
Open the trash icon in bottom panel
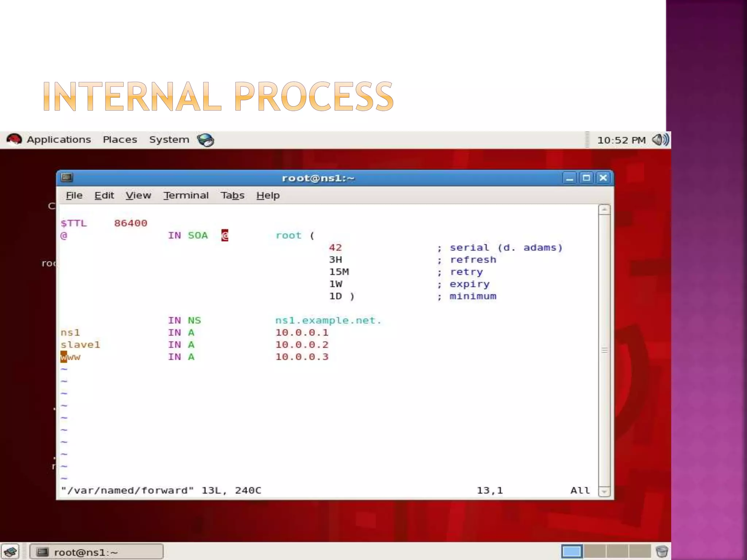[x=662, y=552]
